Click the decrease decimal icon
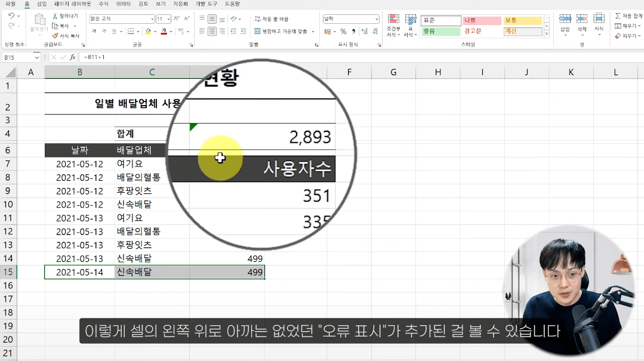644x361 pixels. coord(375,31)
